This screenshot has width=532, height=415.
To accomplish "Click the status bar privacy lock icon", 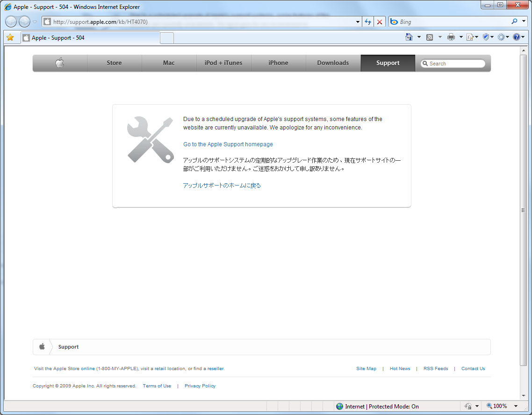I will tap(468, 406).
